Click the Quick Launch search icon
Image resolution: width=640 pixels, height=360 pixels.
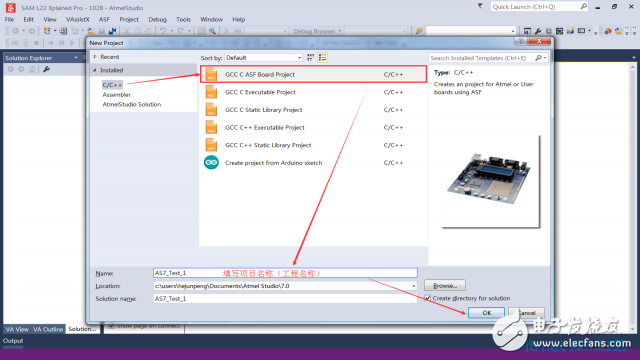point(584,7)
